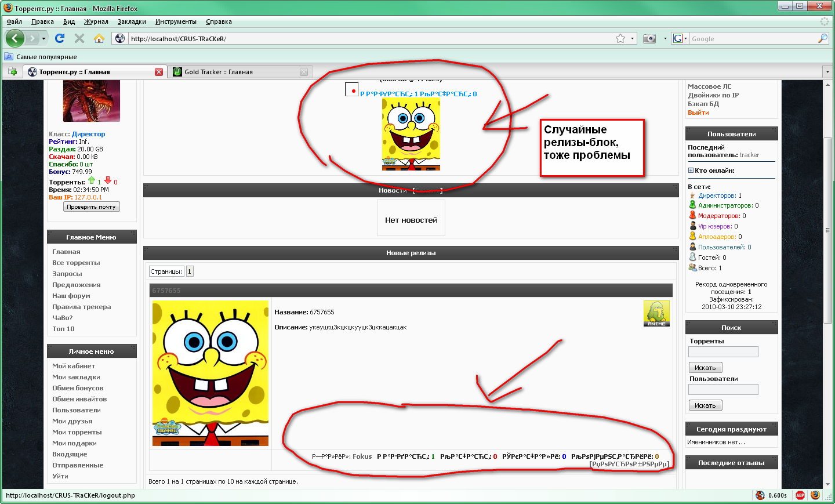Viewport: 835px width, 504px height.
Task: Open the Вид menu
Action: point(69,21)
